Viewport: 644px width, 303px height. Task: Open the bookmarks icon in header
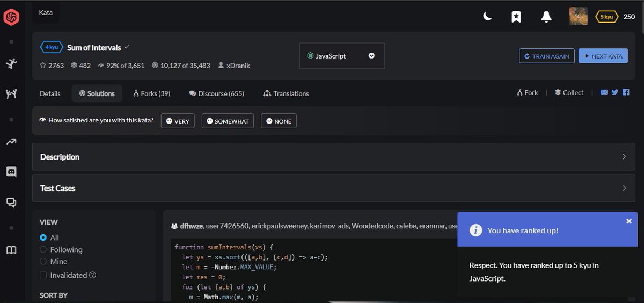(x=516, y=17)
